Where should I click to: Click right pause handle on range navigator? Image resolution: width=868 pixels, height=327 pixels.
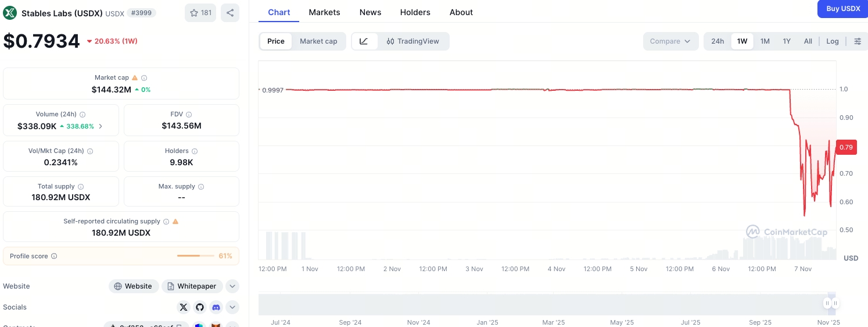(x=835, y=303)
